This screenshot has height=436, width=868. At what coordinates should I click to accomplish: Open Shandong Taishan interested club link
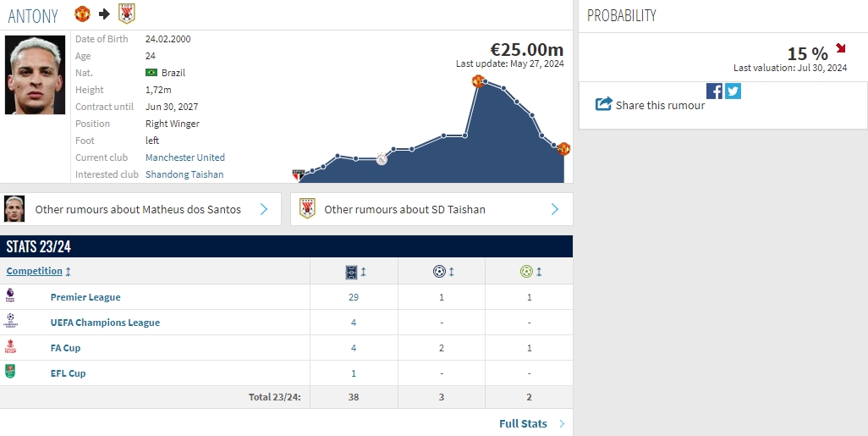coord(184,174)
